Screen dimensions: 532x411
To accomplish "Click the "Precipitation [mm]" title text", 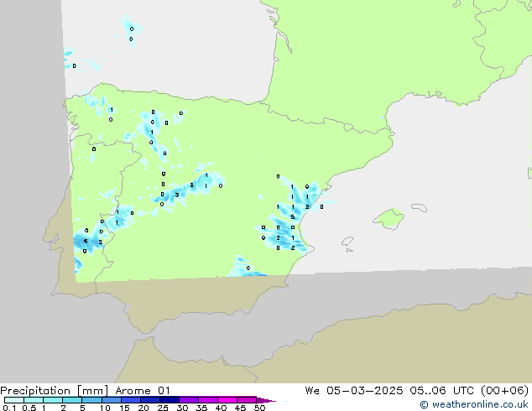I will tap(55, 391).
